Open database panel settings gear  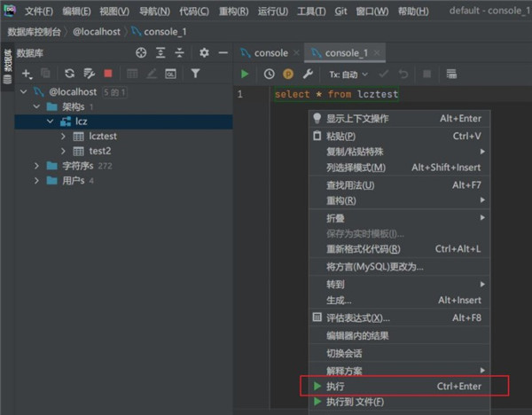204,52
